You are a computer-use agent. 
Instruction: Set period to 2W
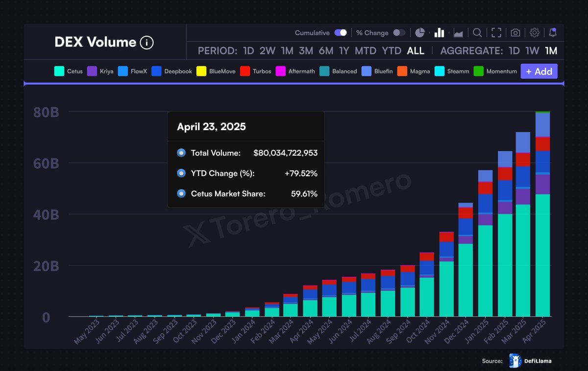268,51
